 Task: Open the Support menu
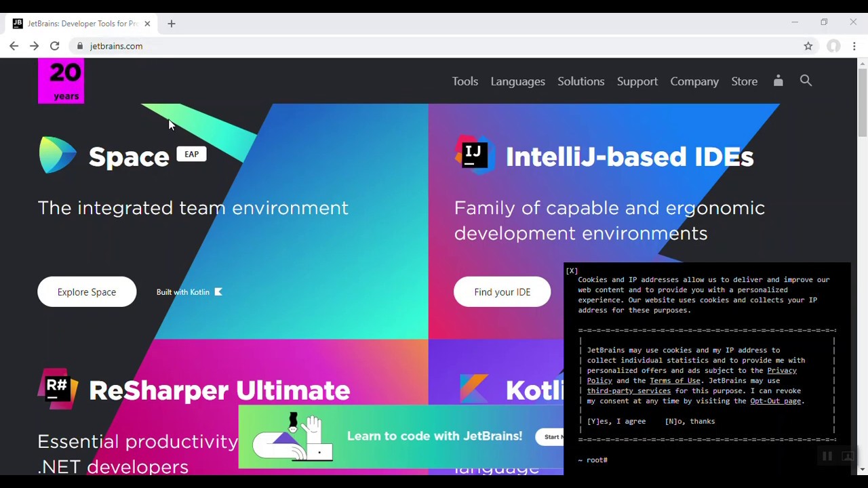pos(637,81)
